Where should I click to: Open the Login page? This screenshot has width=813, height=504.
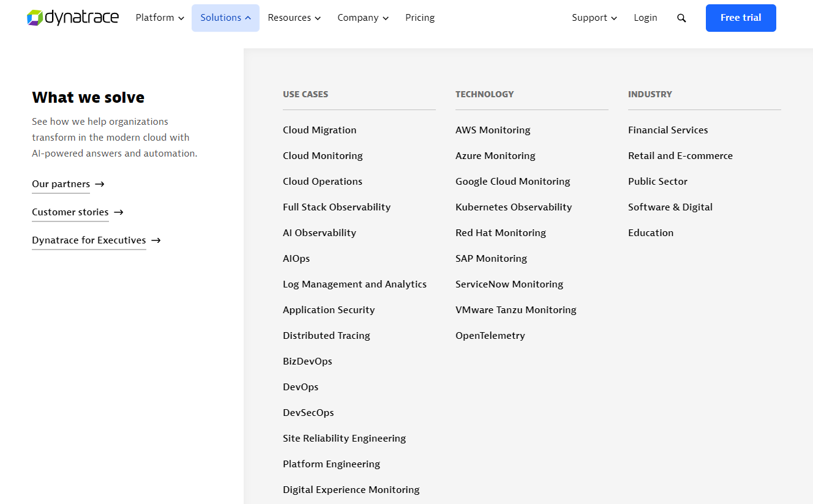pos(645,18)
